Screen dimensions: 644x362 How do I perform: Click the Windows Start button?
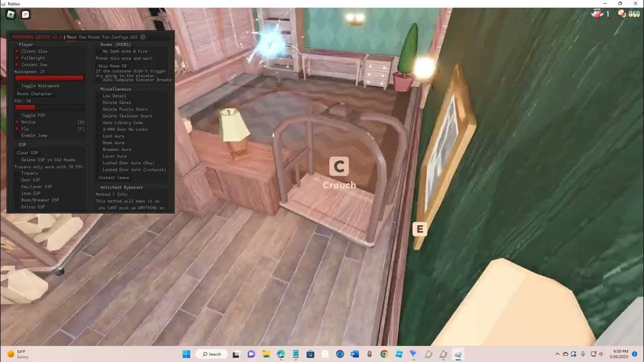pos(186,354)
